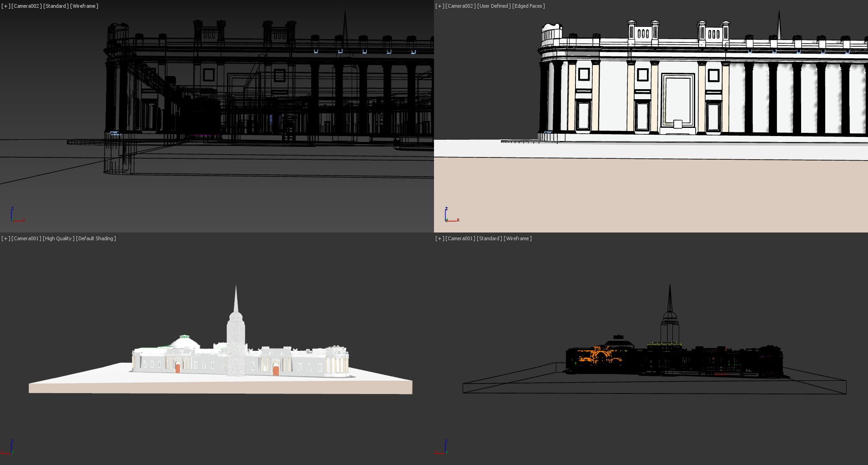
Task: Open the [+] menu in Camera001 Wireframe viewport
Action: [x=439, y=238]
